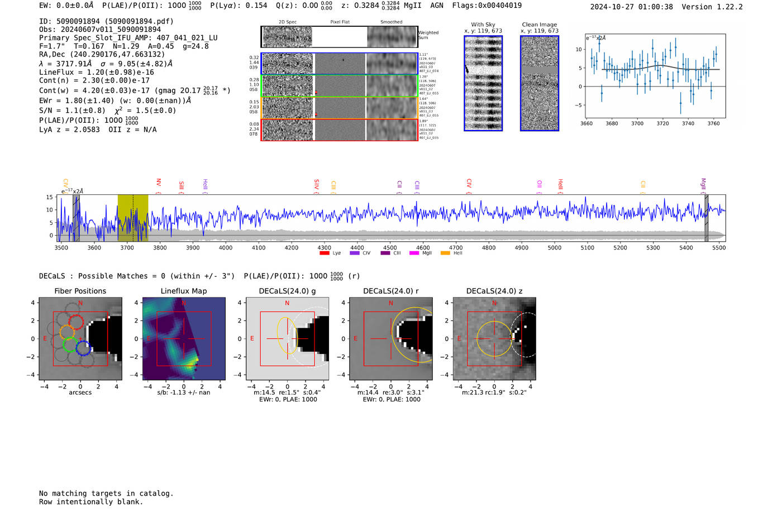Click the magenta MgII legend swatch
The width and height of the screenshot is (782, 532).
414,253
